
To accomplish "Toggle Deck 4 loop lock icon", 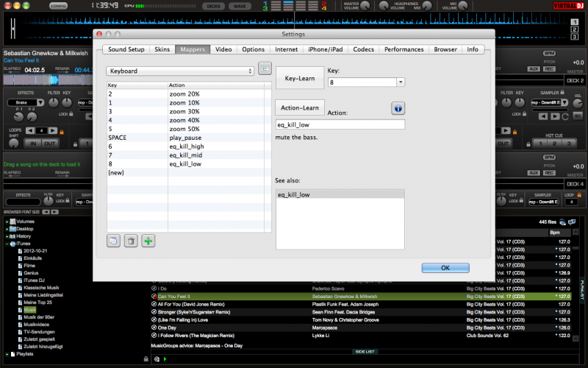I will coord(579,195).
